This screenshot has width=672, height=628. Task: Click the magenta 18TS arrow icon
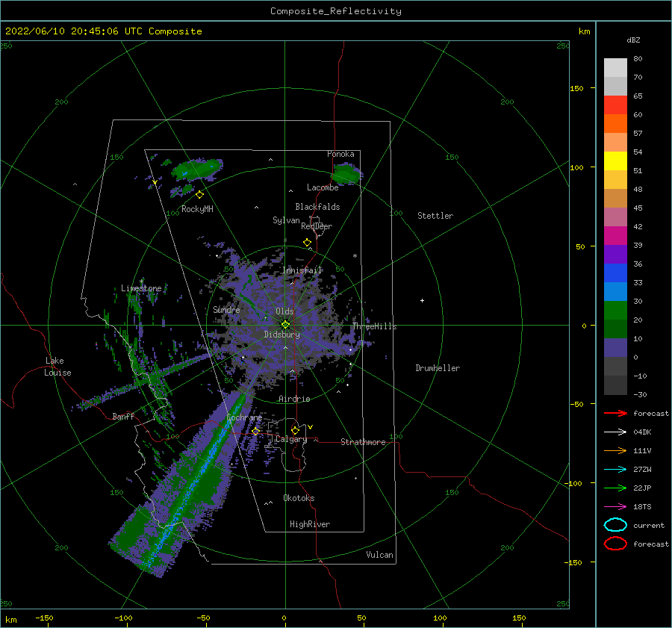[615, 507]
